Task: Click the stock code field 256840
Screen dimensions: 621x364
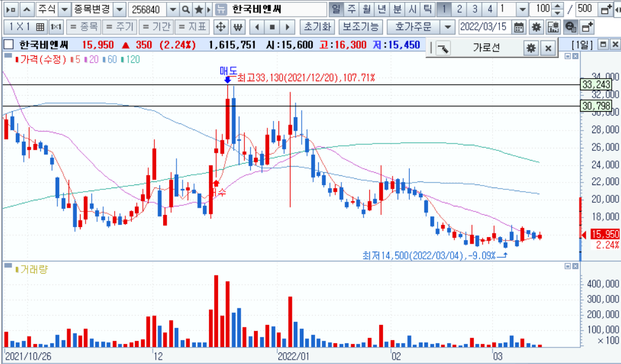Action: 147,9
